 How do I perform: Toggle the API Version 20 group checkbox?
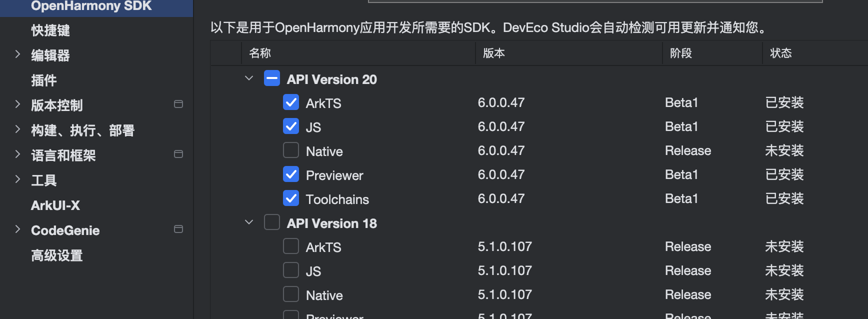click(272, 78)
